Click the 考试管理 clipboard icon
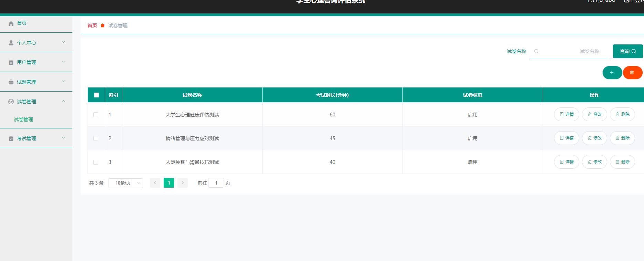Screen dimensions: 644x261 [11, 138]
